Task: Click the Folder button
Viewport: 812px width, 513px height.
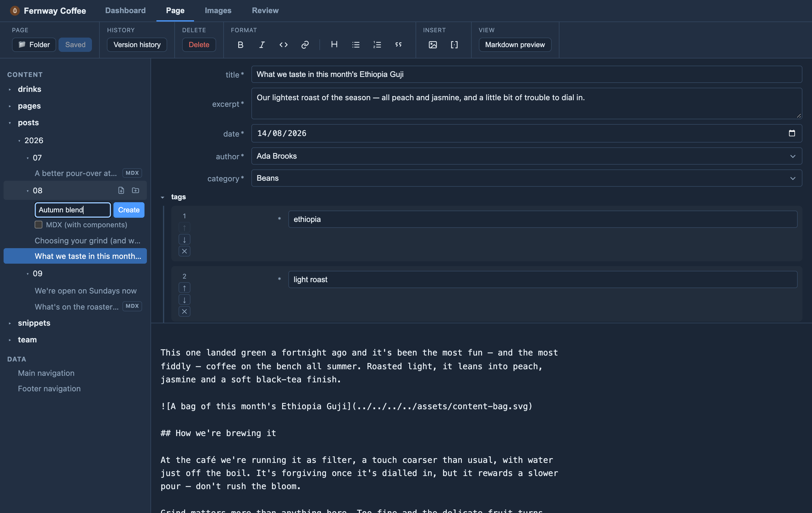Action: click(x=34, y=45)
